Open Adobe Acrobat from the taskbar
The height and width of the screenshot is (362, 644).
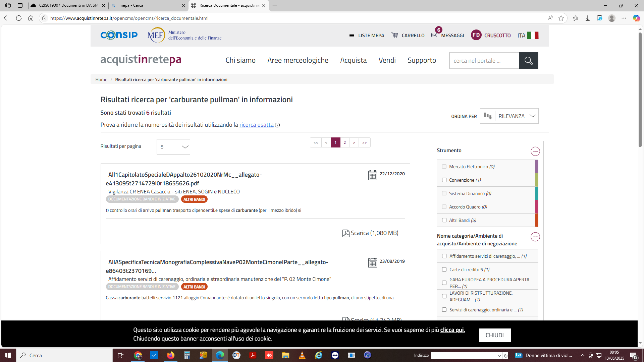(253, 355)
